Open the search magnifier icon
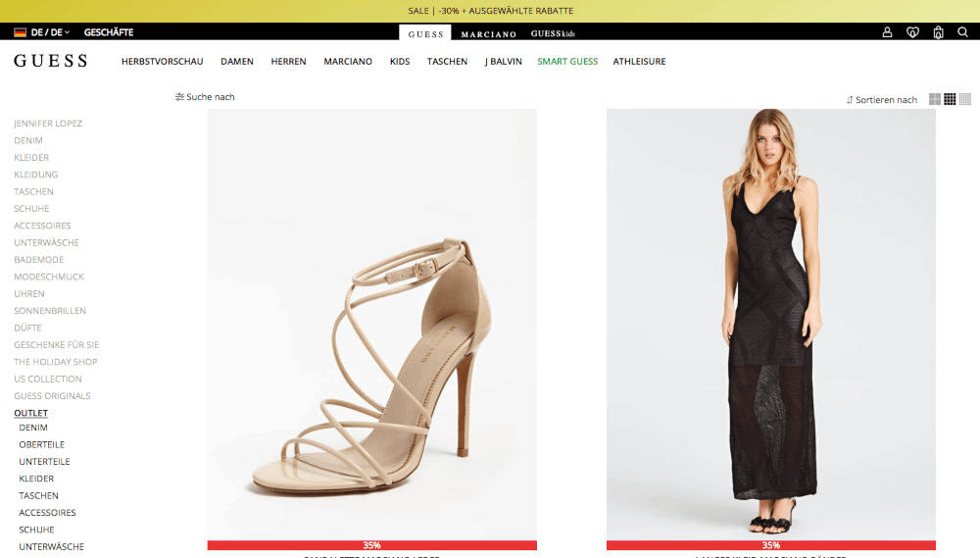This screenshot has height=558, width=980. (x=962, y=32)
